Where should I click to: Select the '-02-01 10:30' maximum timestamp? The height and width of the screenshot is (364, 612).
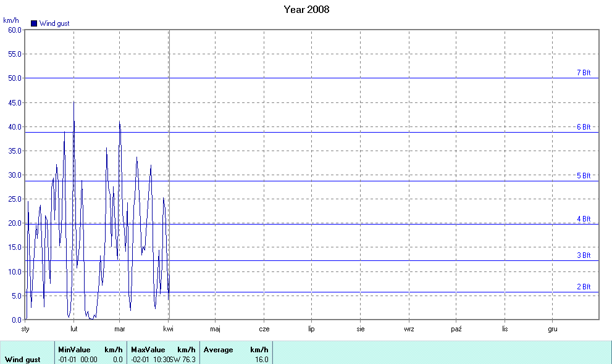click(150, 359)
